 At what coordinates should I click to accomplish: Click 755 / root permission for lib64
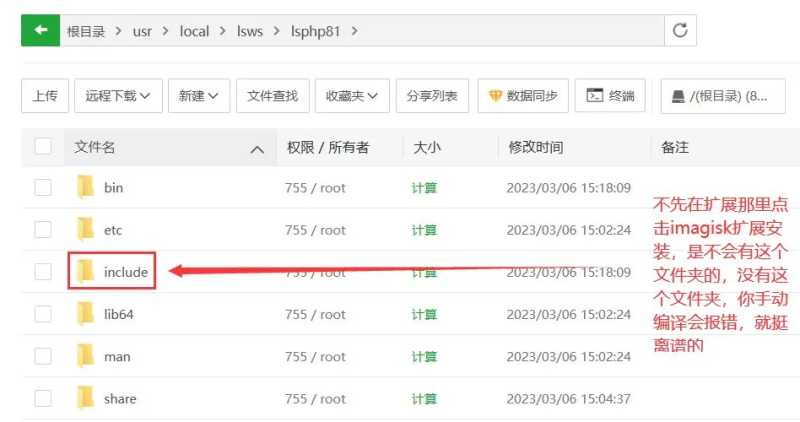(x=315, y=314)
